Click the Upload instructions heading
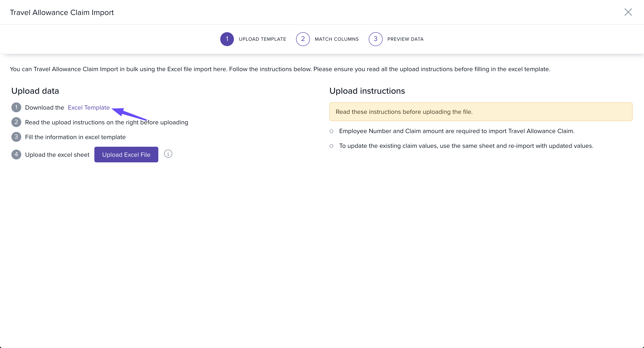This screenshot has height=348, width=644. (x=367, y=91)
